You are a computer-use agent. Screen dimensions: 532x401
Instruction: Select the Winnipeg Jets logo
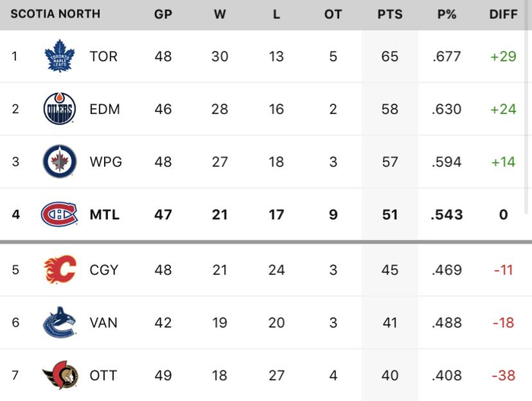coord(59,161)
